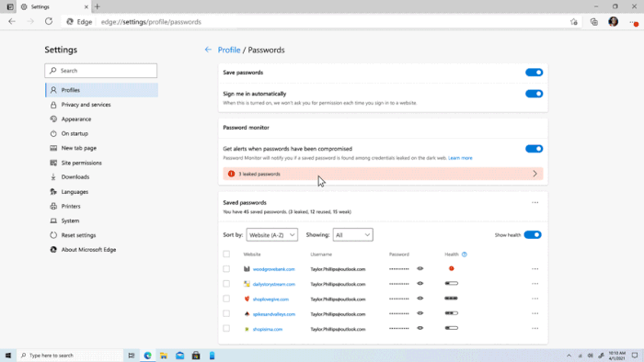
Task: Open dailystorystream.com website link
Action: tap(273, 284)
